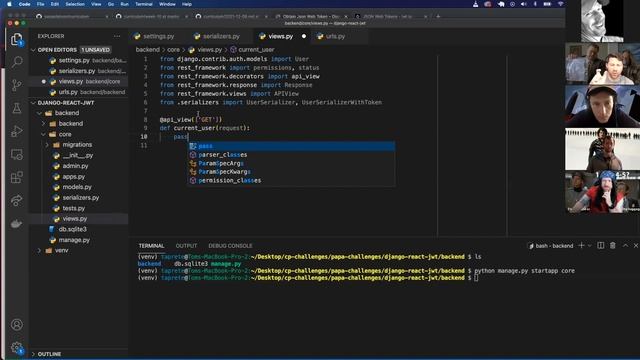Expand the venv folder
Image resolution: width=640 pixels, height=360 pixels.
[39, 251]
